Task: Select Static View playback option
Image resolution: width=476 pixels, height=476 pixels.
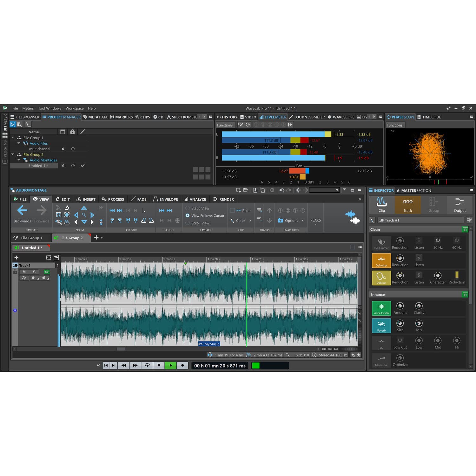Action: [x=188, y=208]
